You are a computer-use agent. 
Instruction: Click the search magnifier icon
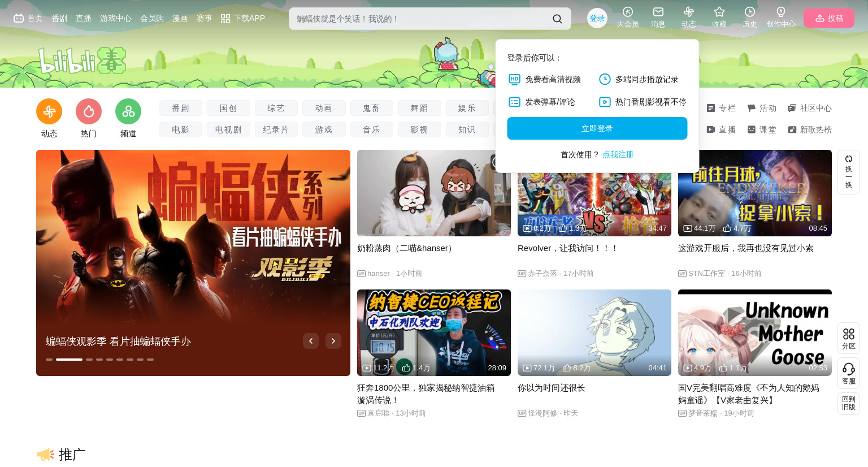pyautogui.click(x=557, y=19)
